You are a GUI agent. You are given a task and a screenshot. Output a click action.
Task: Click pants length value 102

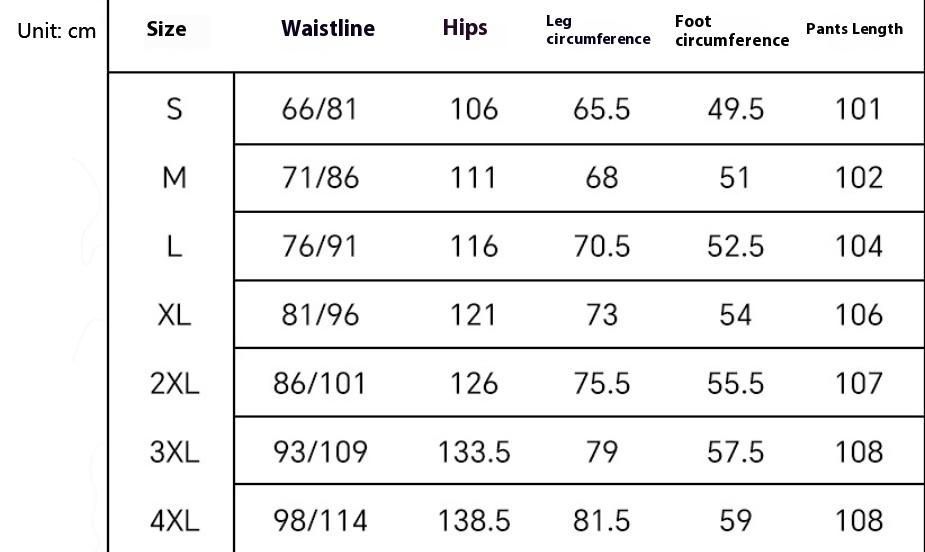pos(859,178)
